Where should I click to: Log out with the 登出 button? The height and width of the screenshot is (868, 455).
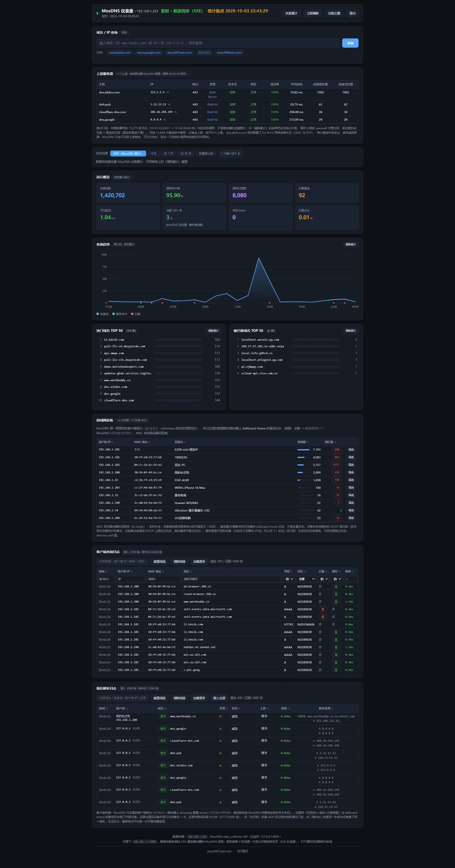pos(352,14)
